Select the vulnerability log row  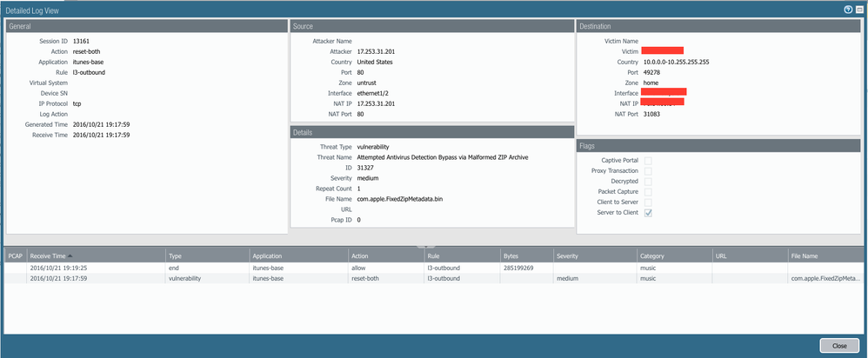pos(434,278)
